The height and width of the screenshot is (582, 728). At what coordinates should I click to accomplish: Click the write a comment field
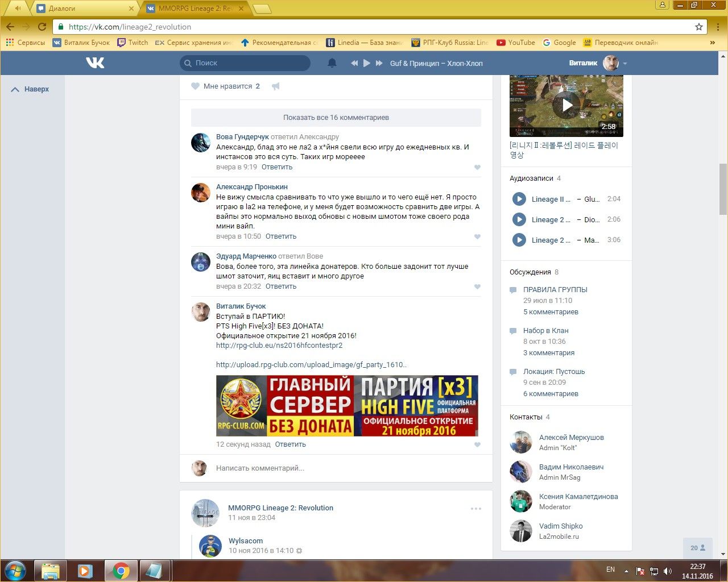point(341,468)
